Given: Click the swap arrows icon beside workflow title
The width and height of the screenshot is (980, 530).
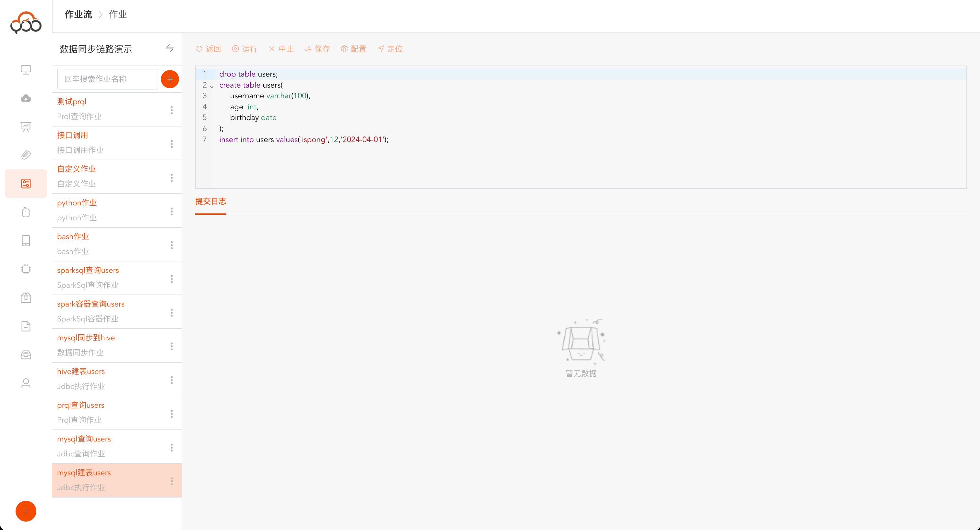Looking at the screenshot, I should pyautogui.click(x=170, y=48).
